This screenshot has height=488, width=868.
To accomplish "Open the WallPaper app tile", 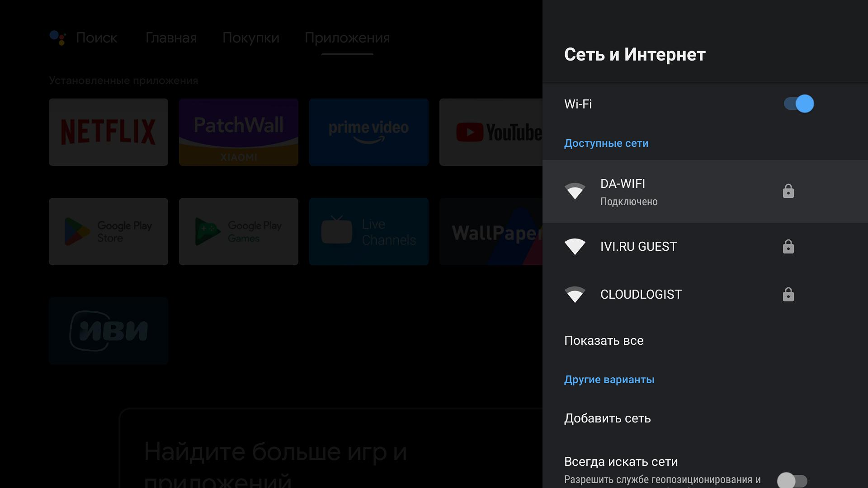I will [x=491, y=231].
